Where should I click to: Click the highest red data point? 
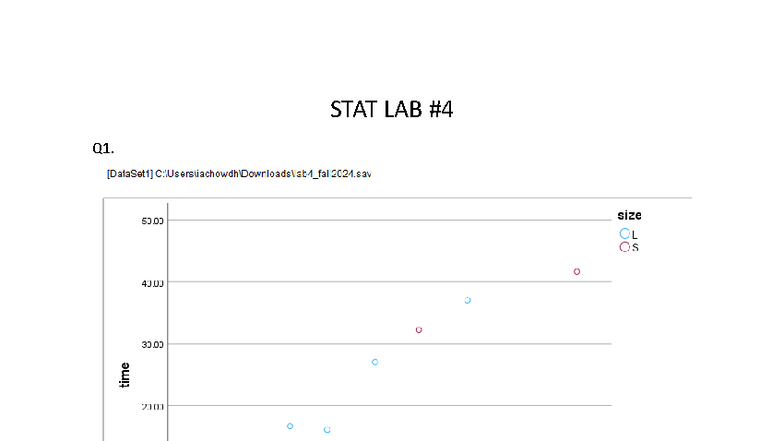(577, 271)
